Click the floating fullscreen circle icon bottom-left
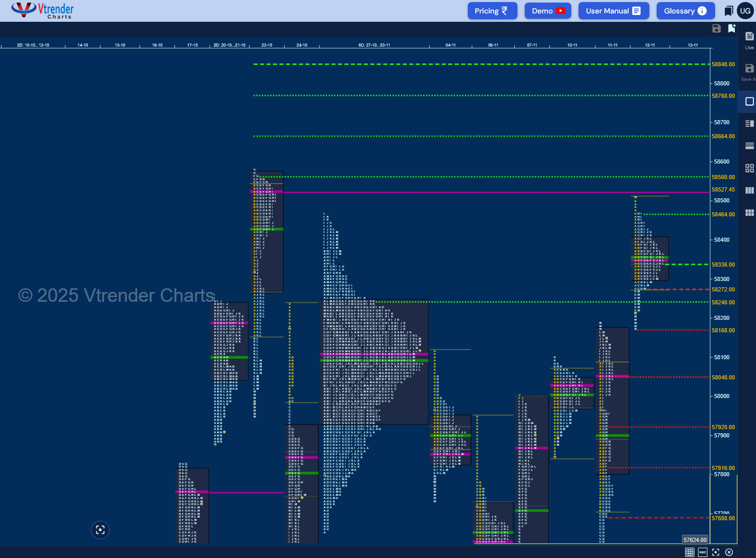 click(100, 530)
